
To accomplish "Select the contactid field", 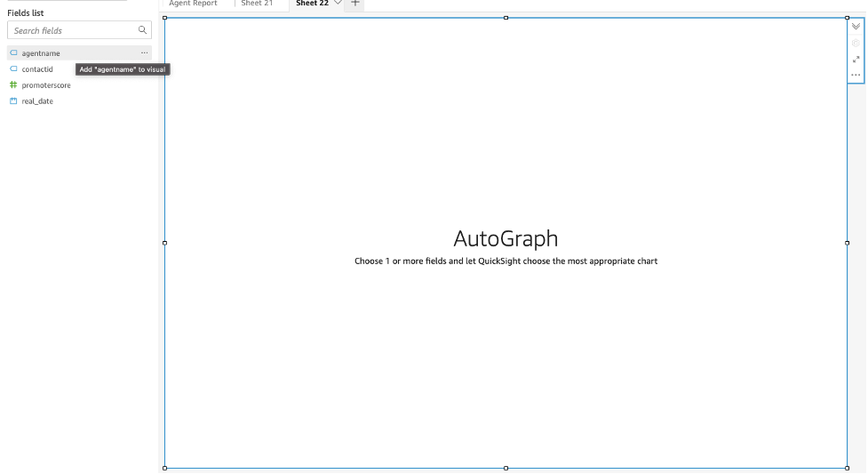I will (37, 69).
